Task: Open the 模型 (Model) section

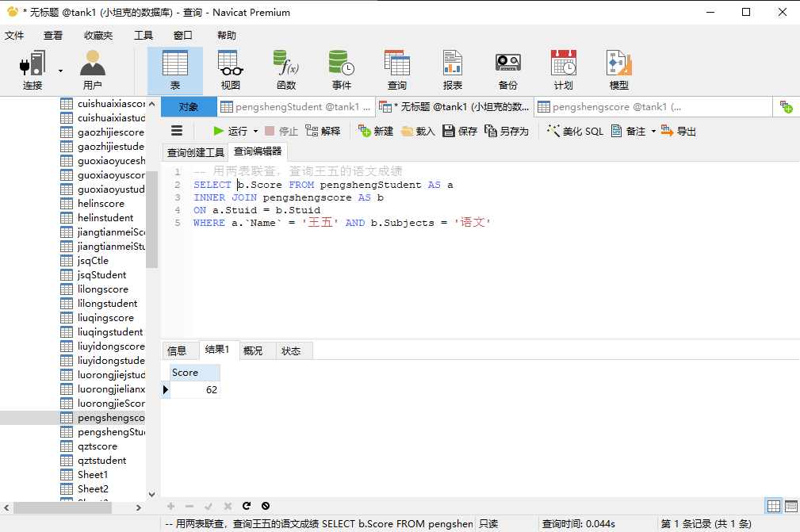Action: click(x=619, y=71)
